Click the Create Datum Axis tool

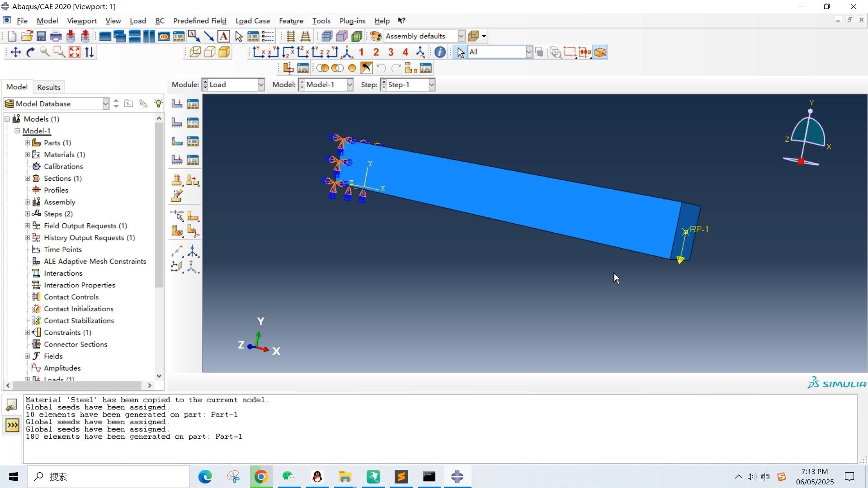click(193, 251)
